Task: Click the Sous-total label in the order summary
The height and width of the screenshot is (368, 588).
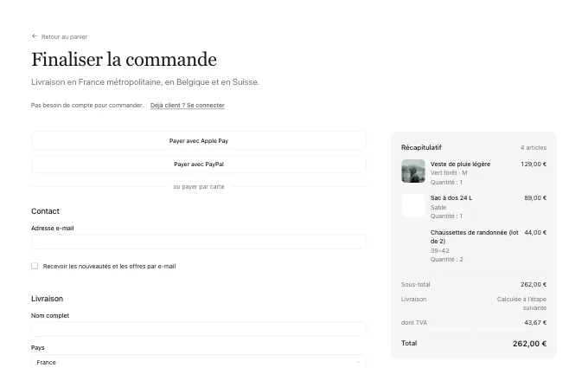Action: 416,285
